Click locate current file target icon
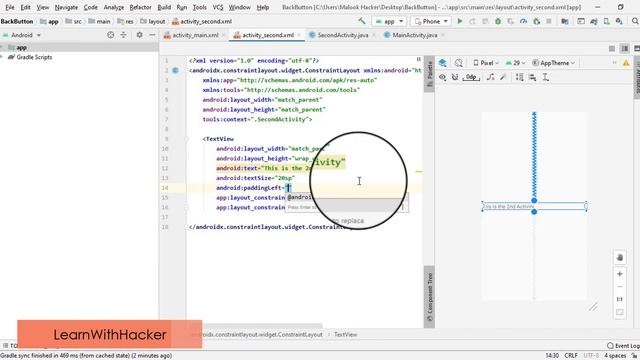The height and width of the screenshot is (360, 640). click(x=111, y=35)
